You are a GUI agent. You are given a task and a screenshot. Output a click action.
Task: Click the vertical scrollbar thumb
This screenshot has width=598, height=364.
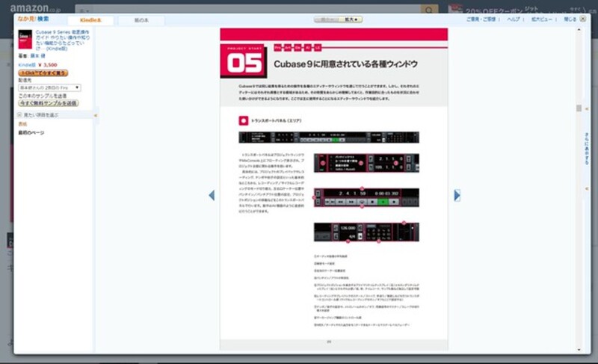tap(579, 108)
